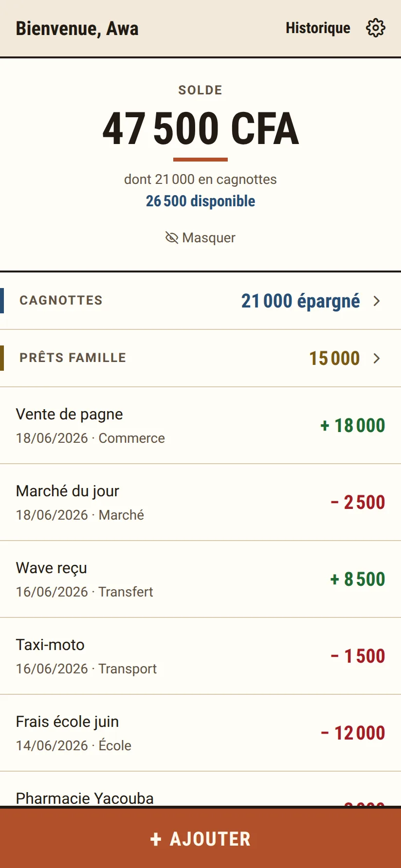Click the 15 000 loans amount
Image resolution: width=401 pixels, height=868 pixels.
click(334, 358)
